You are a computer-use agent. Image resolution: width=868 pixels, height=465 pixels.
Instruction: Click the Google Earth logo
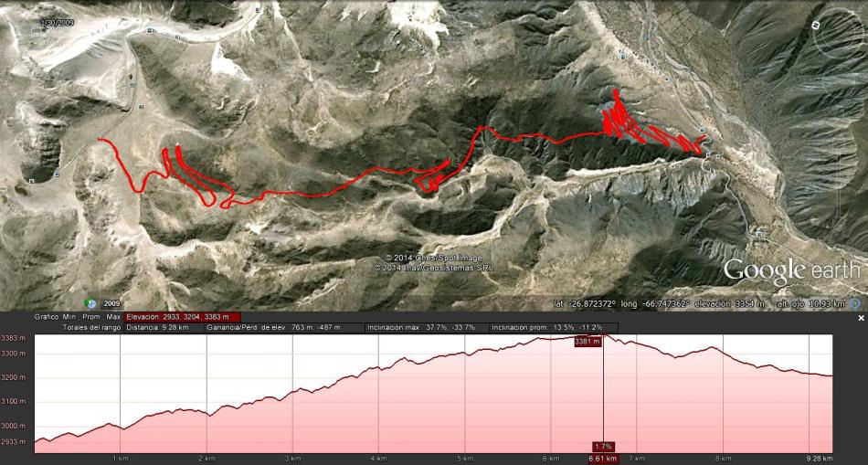pos(791,270)
